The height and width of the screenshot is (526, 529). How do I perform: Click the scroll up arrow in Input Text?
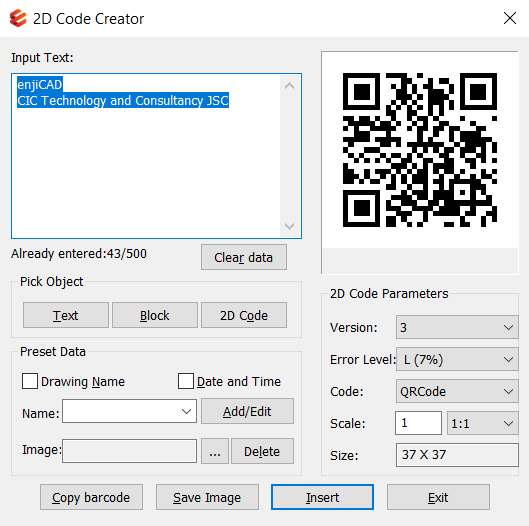pyautogui.click(x=289, y=86)
